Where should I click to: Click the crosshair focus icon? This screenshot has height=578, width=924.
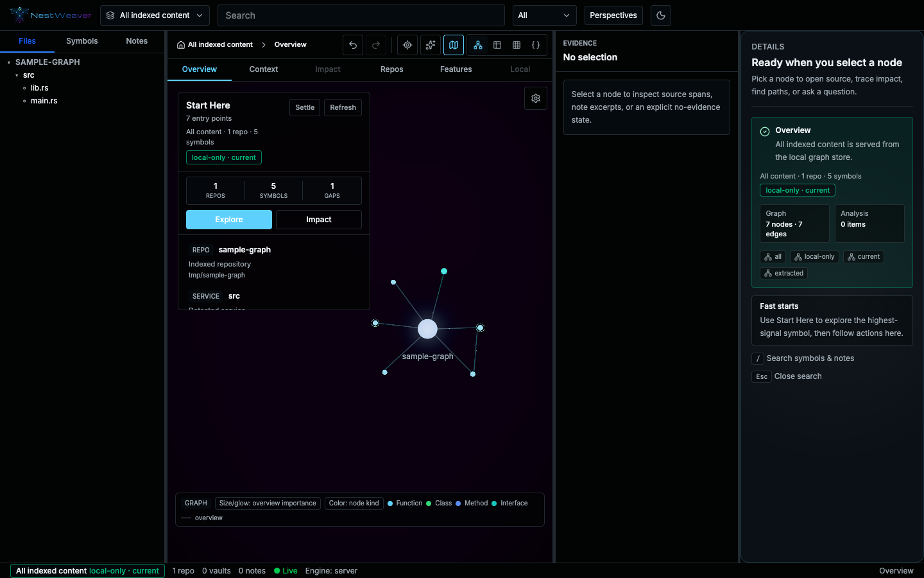click(407, 45)
